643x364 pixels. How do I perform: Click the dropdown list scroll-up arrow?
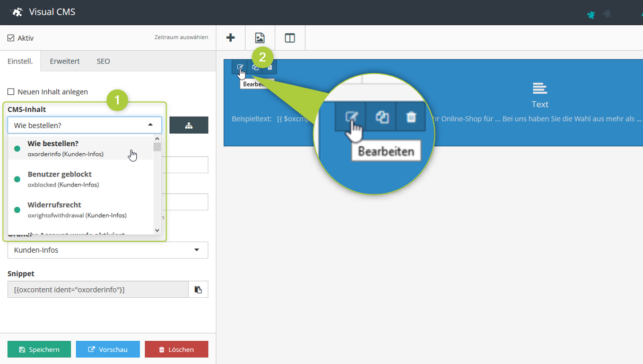click(157, 139)
